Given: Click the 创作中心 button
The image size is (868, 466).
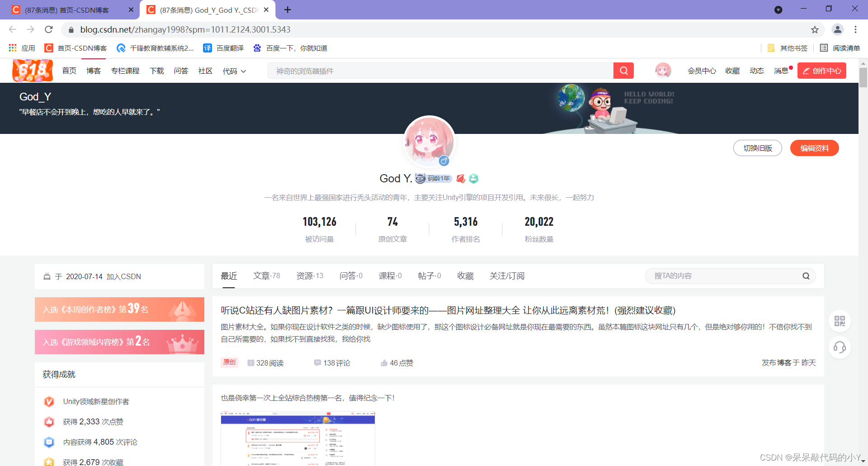Looking at the screenshot, I should click(x=822, y=71).
